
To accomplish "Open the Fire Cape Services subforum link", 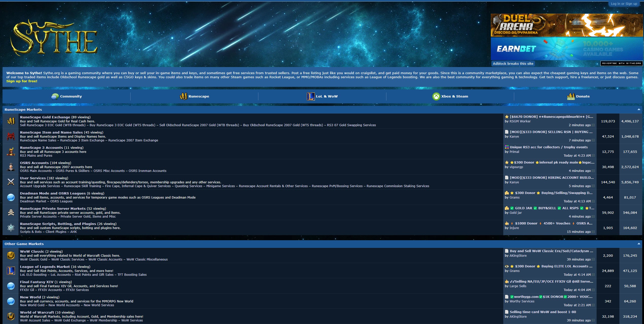I will point(138,186).
